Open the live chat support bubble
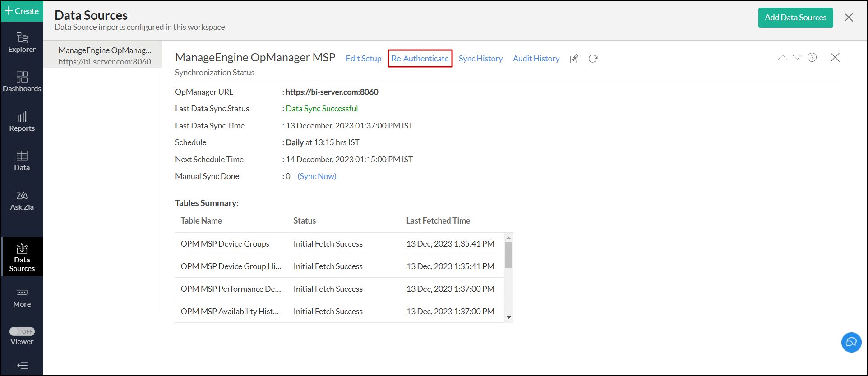The image size is (868, 376). coord(851,342)
